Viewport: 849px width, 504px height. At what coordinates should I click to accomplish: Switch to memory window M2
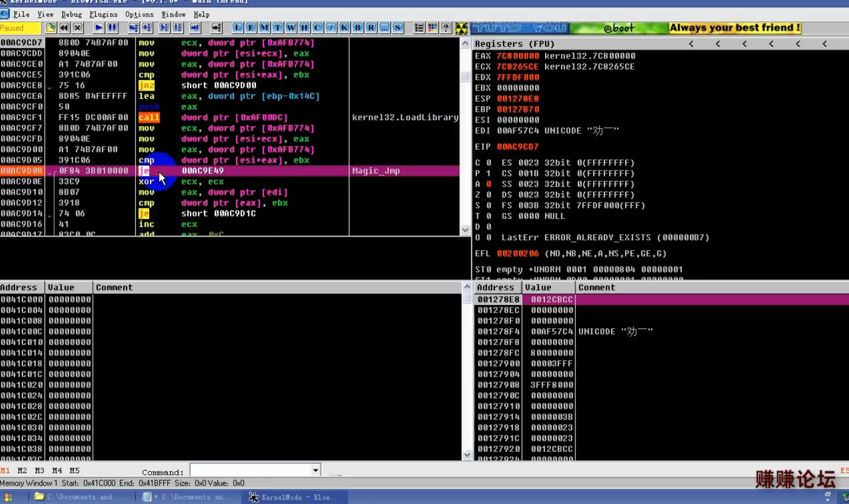tap(22, 471)
